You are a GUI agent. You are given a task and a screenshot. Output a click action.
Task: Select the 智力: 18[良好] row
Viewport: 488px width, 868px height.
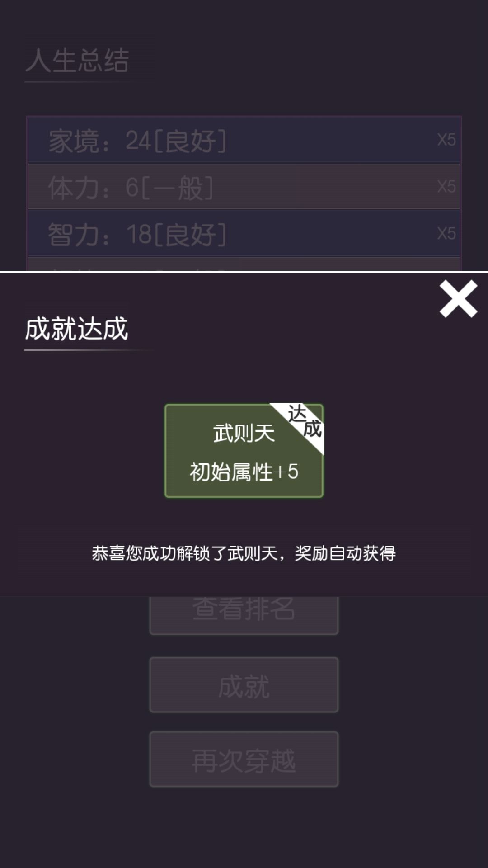coord(244,234)
